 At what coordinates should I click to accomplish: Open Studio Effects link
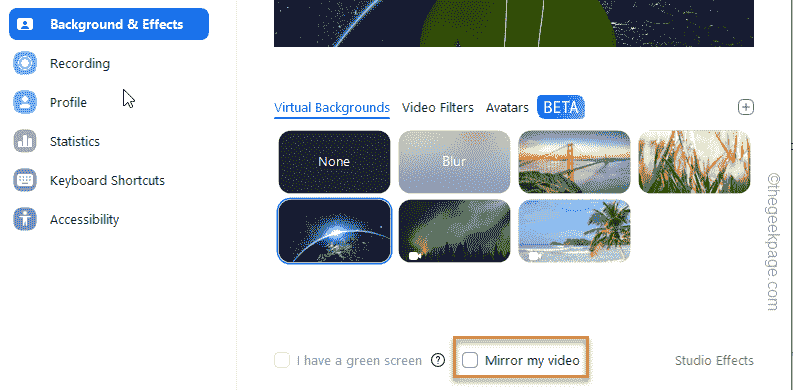coord(714,361)
